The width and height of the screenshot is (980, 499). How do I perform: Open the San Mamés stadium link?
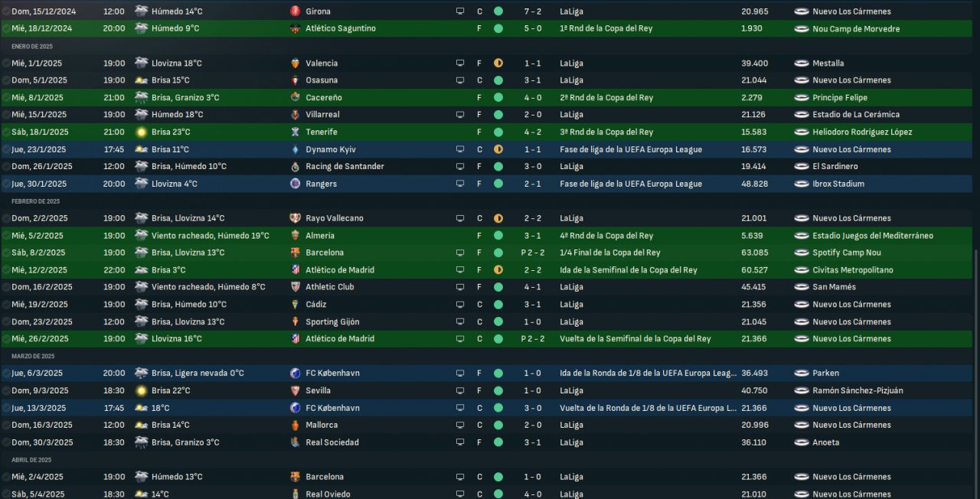point(833,287)
